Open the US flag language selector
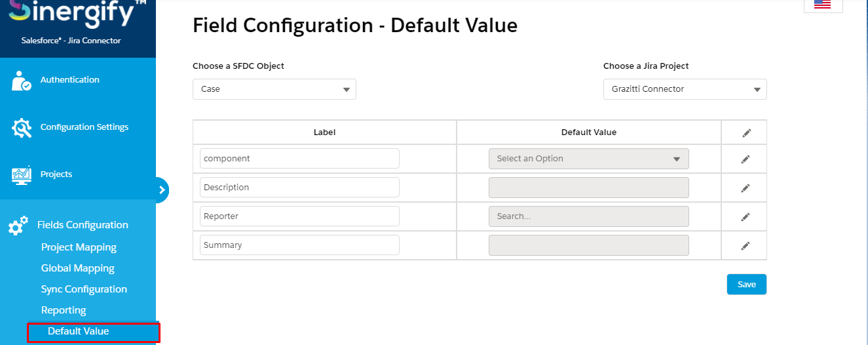Image resolution: width=868 pixels, height=345 pixels. [823, 5]
